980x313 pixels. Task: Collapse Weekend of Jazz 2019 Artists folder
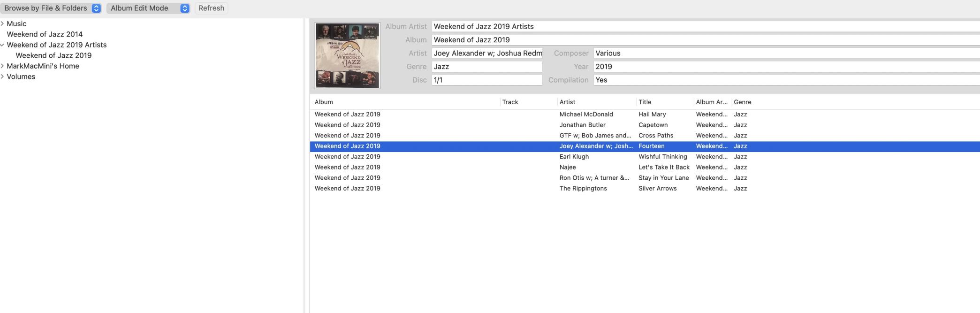coord(2,45)
